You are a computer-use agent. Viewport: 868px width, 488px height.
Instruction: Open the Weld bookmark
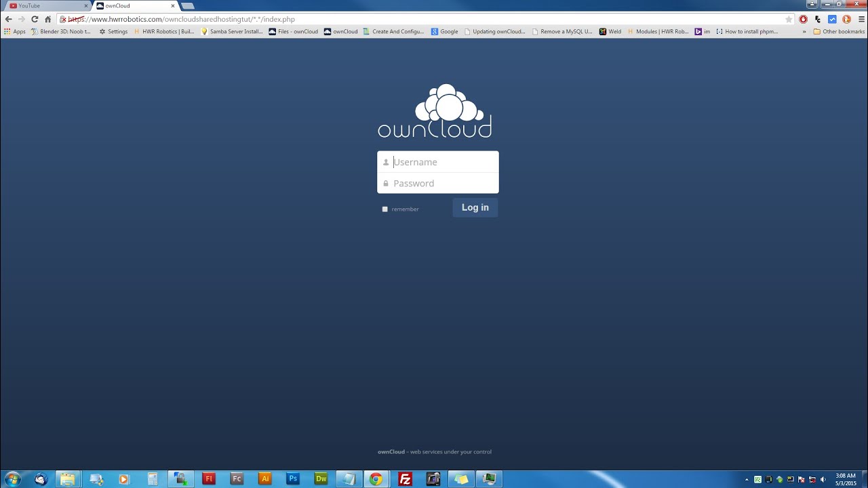click(x=610, y=31)
